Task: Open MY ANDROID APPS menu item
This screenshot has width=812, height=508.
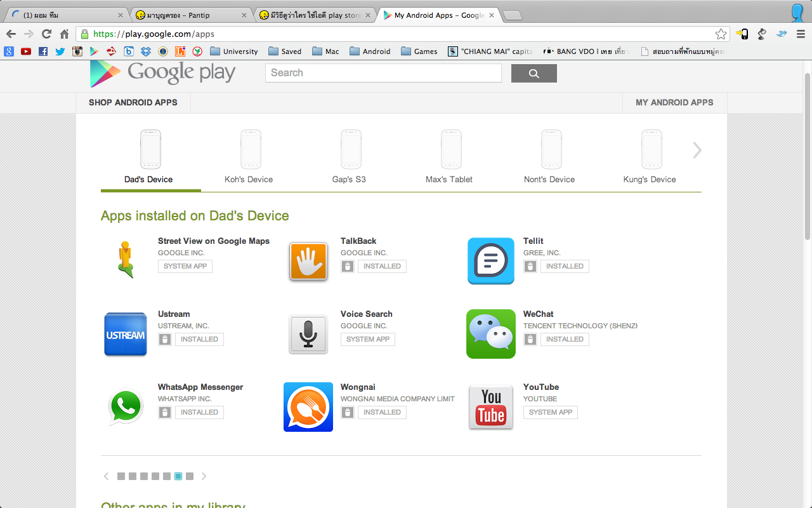Action: [675, 102]
